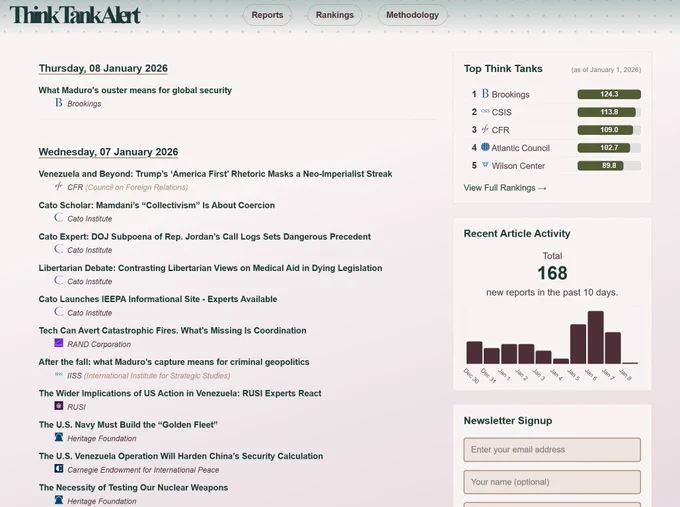This screenshot has width=680, height=507.
Task: Open Tech Can Avert Catastrophic Fires article
Action: pos(172,330)
